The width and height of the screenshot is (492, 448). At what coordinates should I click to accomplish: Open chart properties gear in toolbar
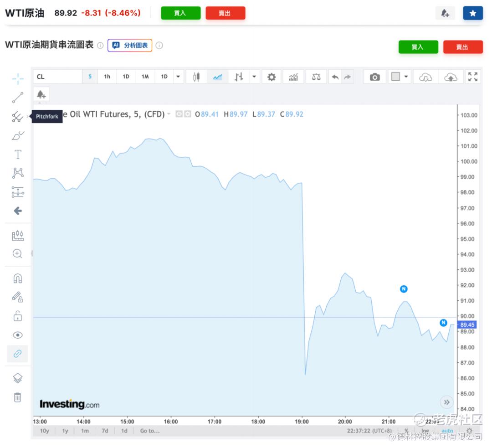tap(272, 77)
